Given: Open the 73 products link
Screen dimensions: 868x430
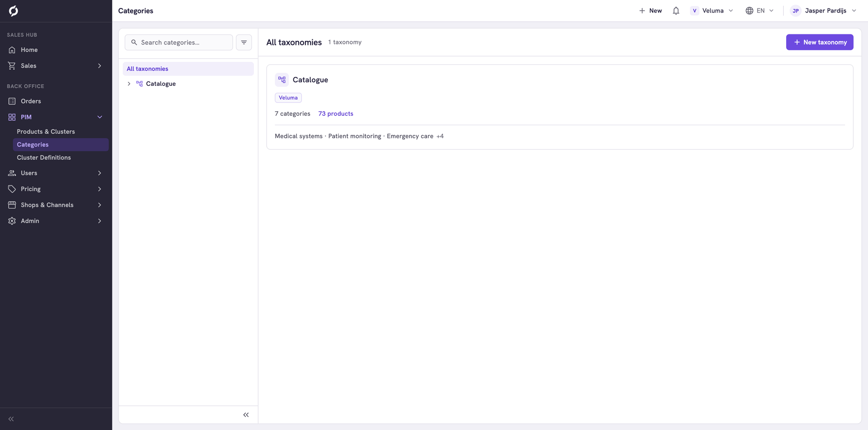Looking at the screenshot, I should 336,114.
